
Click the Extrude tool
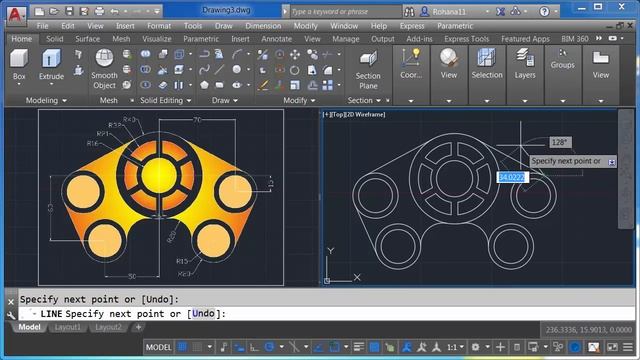tap(51, 64)
